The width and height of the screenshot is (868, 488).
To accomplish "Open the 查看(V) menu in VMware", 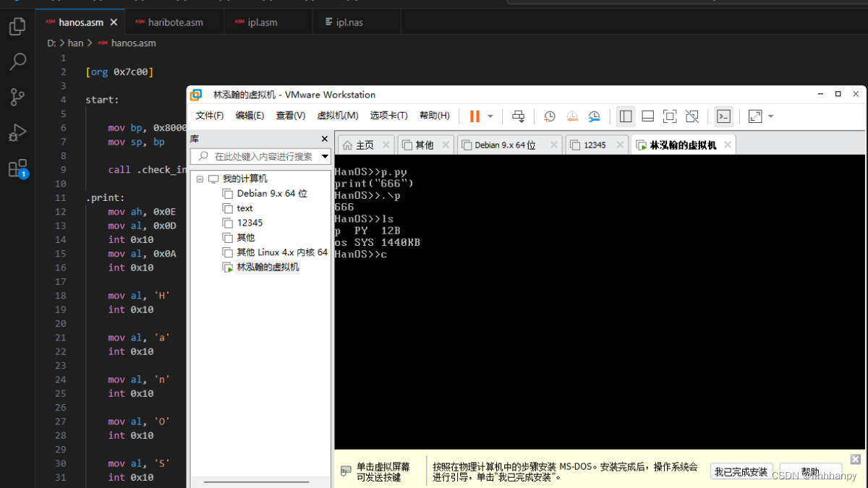I will [x=291, y=116].
